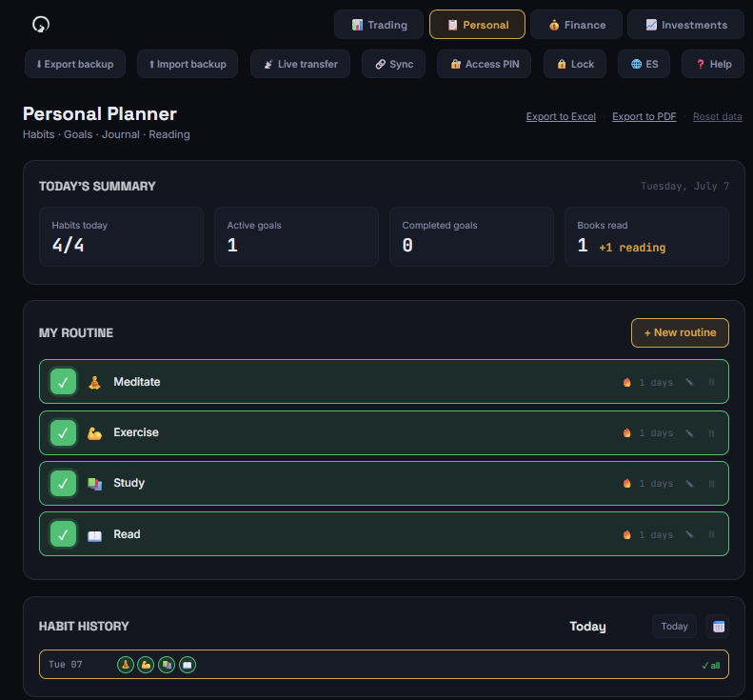Open the Help button

[x=713, y=64]
